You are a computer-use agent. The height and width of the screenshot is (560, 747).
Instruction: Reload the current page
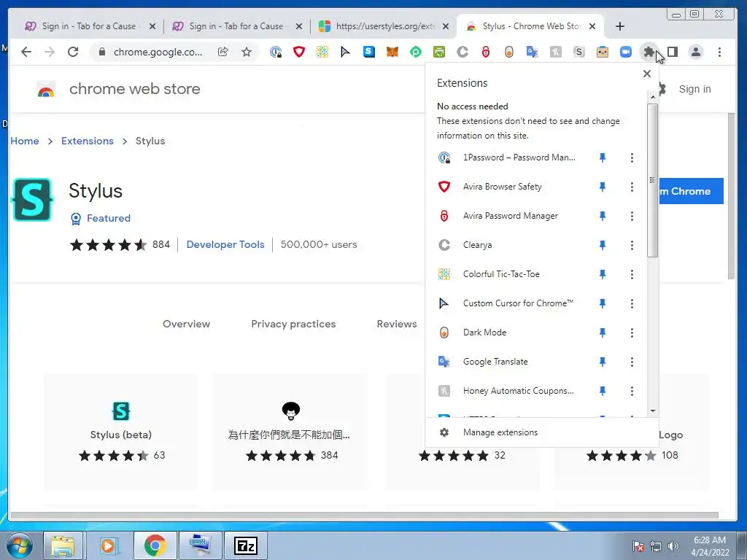73,52
